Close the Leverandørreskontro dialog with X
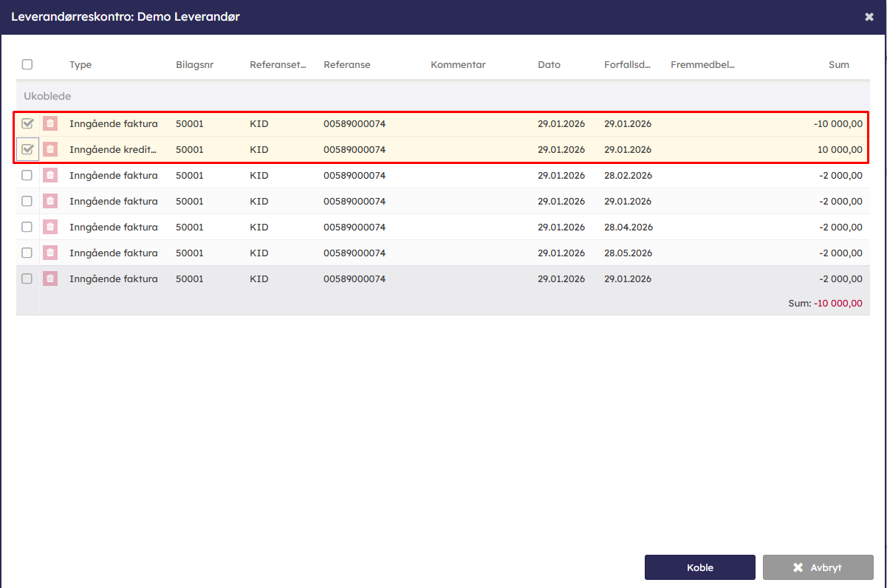The height and width of the screenshot is (588, 887). (869, 16)
